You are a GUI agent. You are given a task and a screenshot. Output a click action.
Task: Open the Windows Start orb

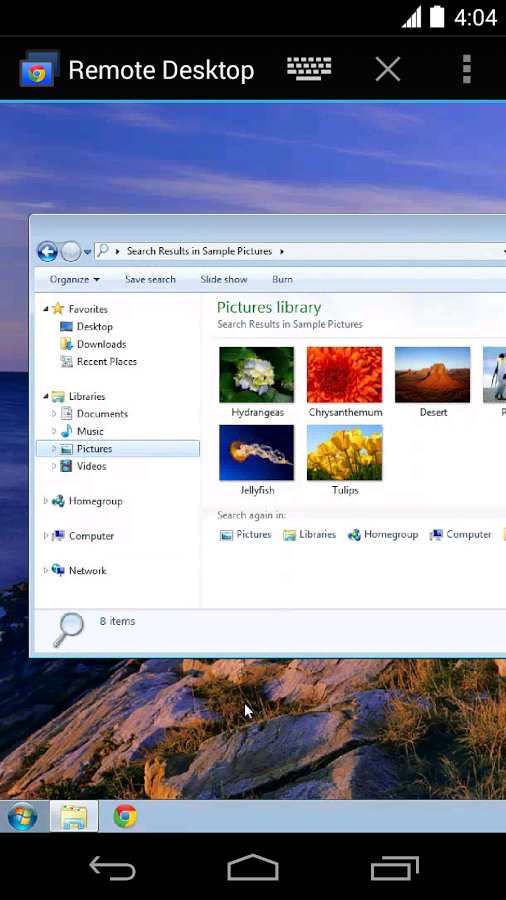[22, 816]
